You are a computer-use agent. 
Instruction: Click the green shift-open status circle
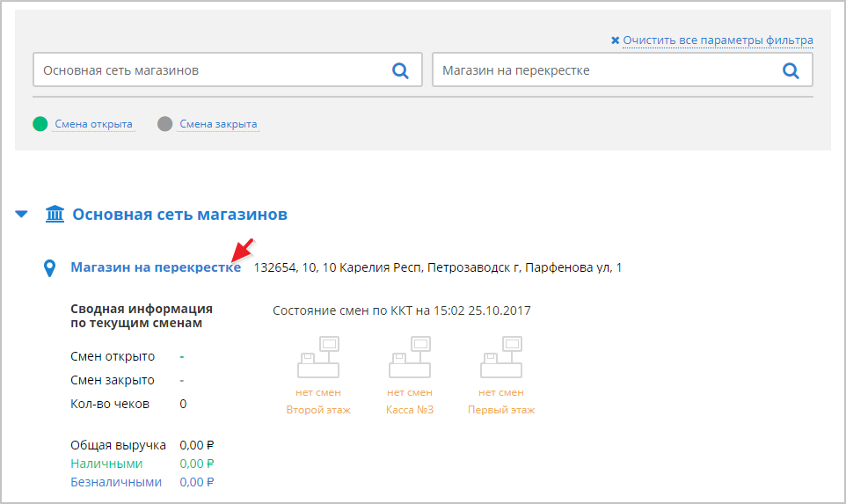(x=40, y=124)
